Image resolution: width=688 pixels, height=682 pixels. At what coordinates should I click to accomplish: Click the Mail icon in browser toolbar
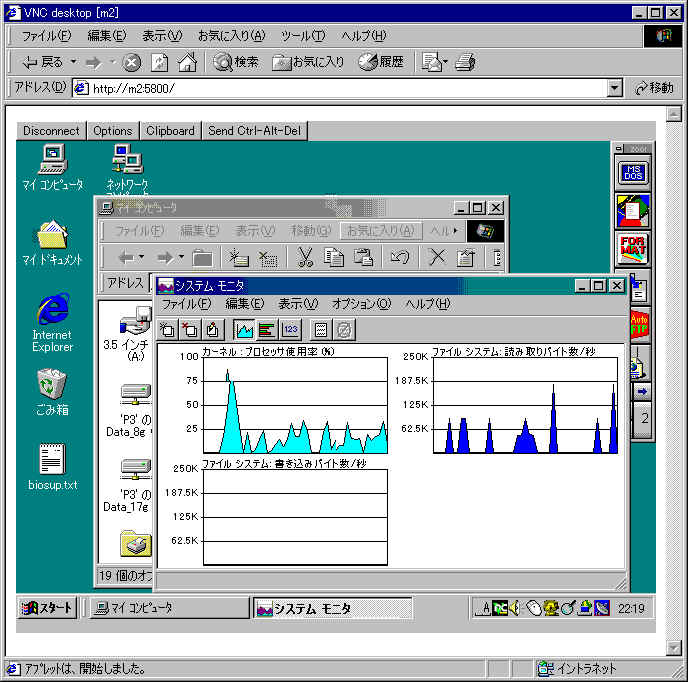click(434, 62)
